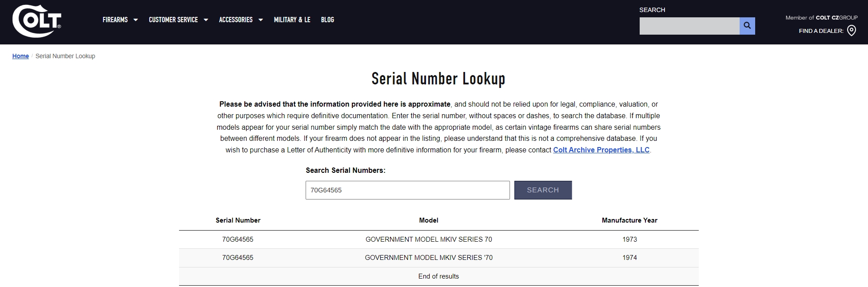Expand the Firearms dropdown menu
868x287 pixels.
pyautogui.click(x=120, y=20)
